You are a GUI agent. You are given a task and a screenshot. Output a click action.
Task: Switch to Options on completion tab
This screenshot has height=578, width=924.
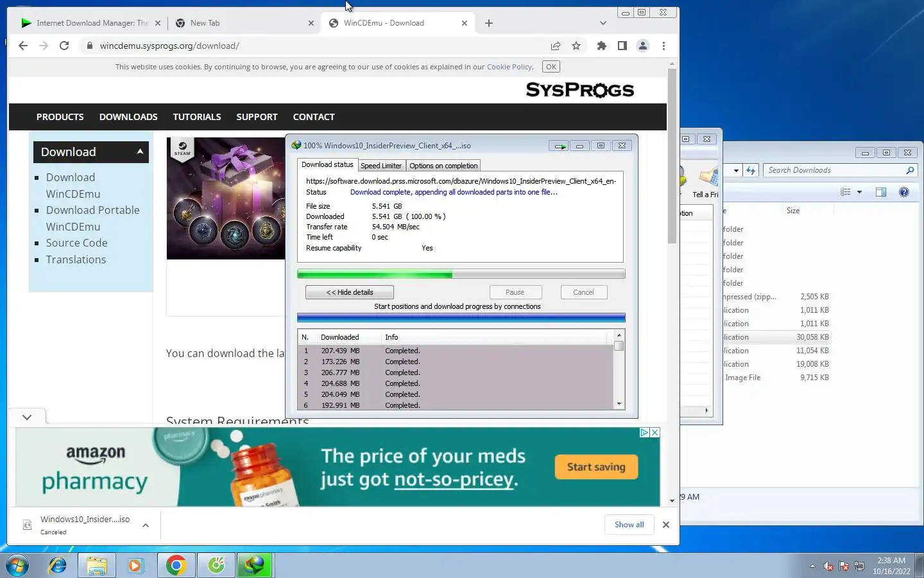point(443,166)
